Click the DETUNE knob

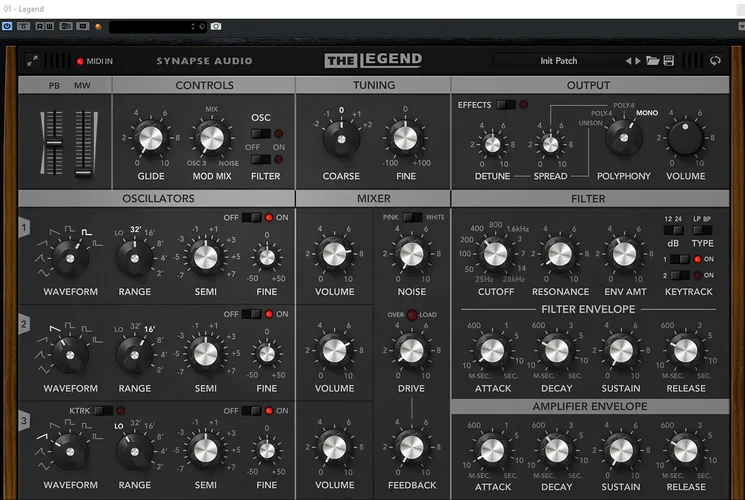point(492,144)
